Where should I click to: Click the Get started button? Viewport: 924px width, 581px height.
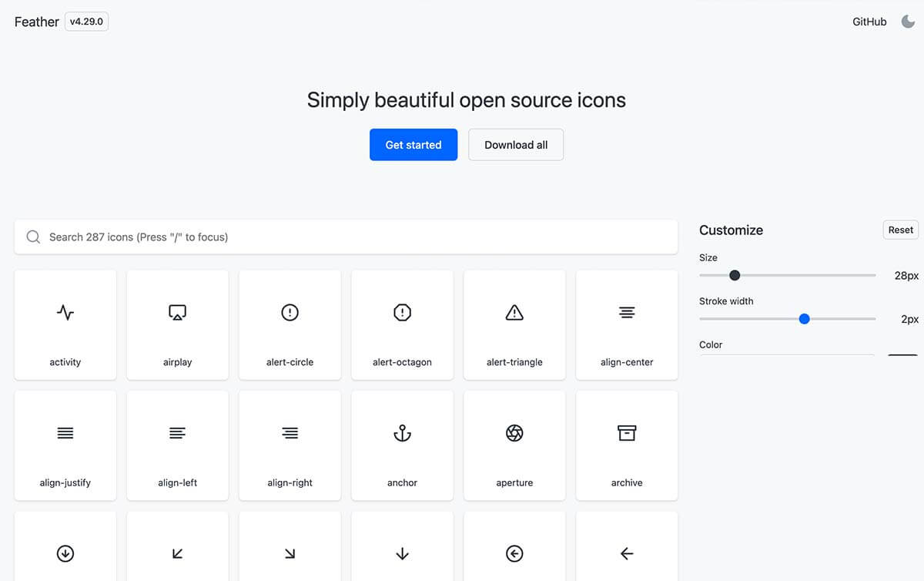tap(413, 145)
